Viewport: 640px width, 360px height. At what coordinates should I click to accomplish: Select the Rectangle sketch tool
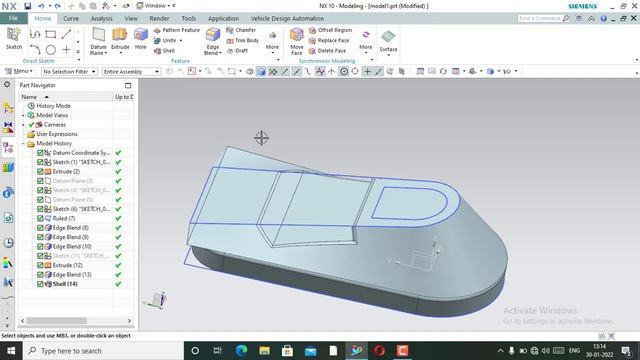(x=51, y=34)
